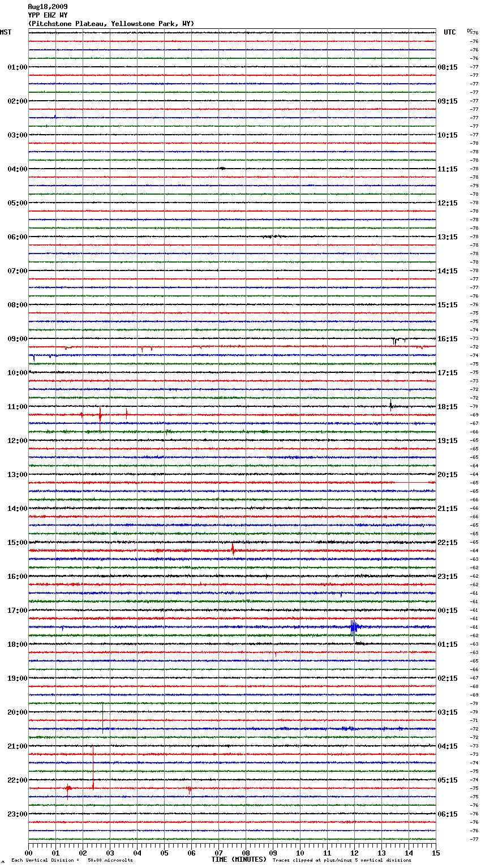
Task: Select the 05:00 MST time label
Action: tap(17, 203)
